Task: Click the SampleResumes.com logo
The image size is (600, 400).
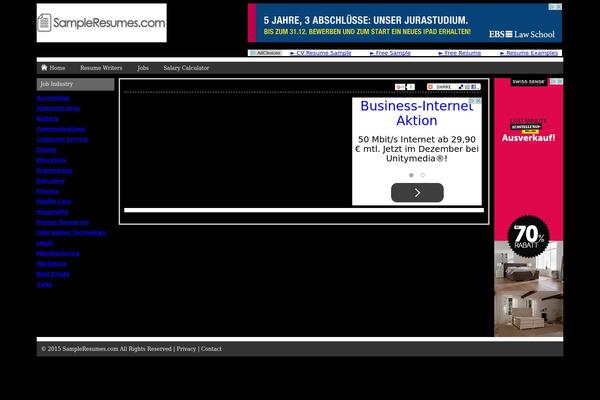Action: 101,23
